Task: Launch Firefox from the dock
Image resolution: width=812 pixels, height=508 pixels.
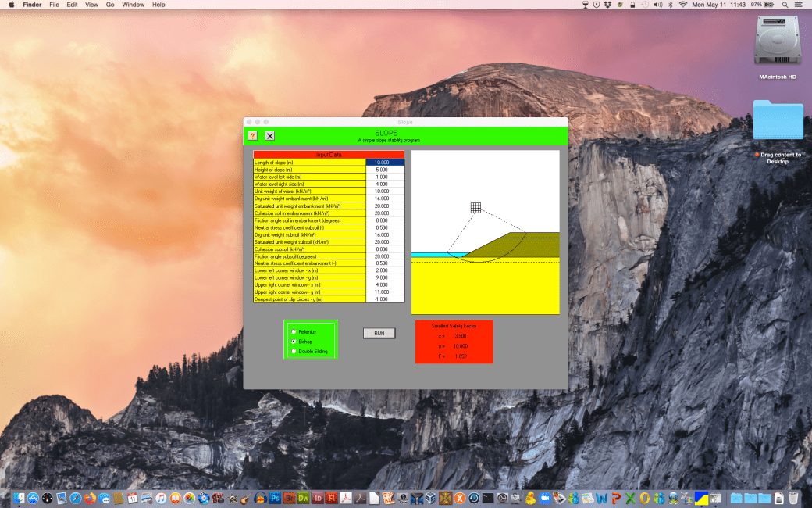Action: pyautogui.click(x=90, y=498)
